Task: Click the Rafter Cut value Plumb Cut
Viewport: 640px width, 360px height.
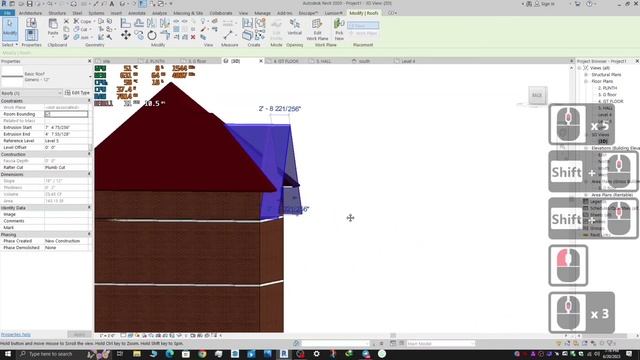Action: click(67, 167)
